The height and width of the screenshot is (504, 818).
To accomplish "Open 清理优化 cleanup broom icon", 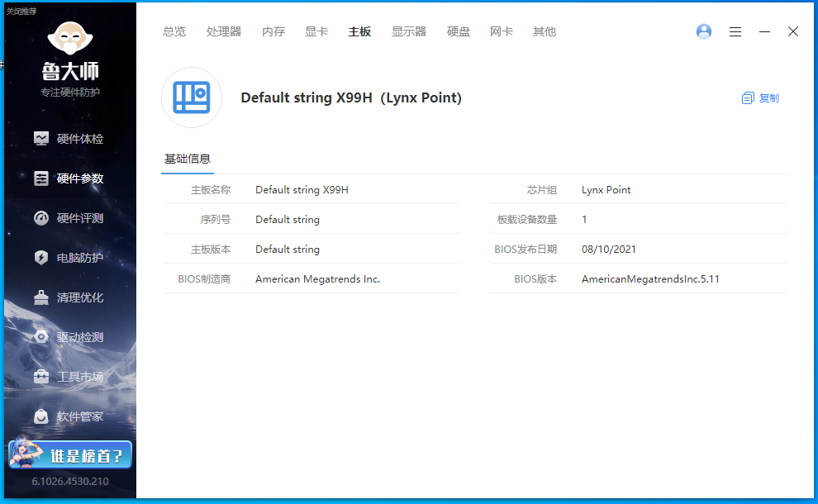I will [41, 297].
